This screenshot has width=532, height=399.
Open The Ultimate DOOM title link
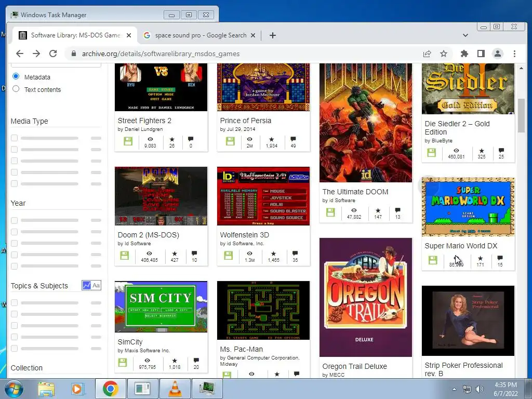click(355, 192)
